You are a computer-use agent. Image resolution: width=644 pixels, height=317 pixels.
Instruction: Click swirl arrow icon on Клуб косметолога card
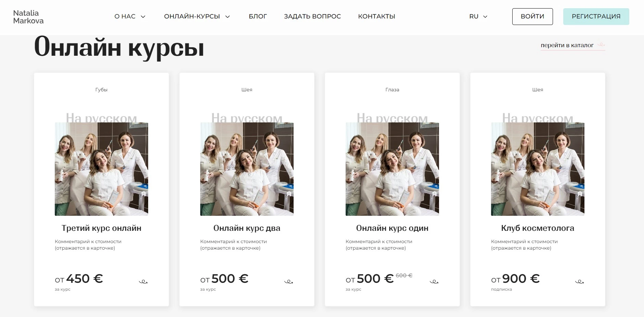point(579,282)
